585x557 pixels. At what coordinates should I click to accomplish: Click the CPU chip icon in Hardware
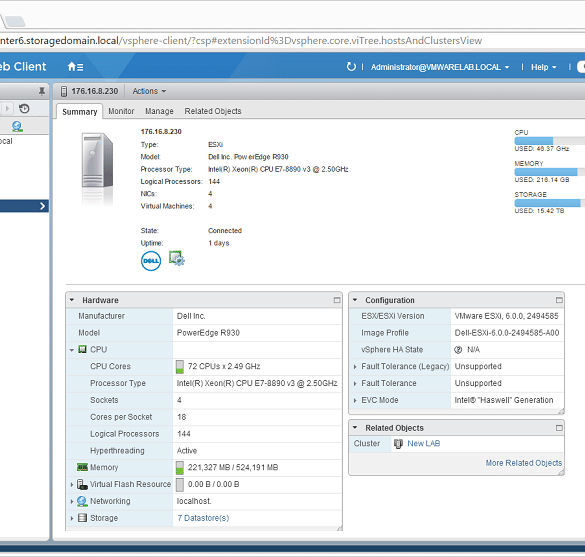pyautogui.click(x=82, y=350)
